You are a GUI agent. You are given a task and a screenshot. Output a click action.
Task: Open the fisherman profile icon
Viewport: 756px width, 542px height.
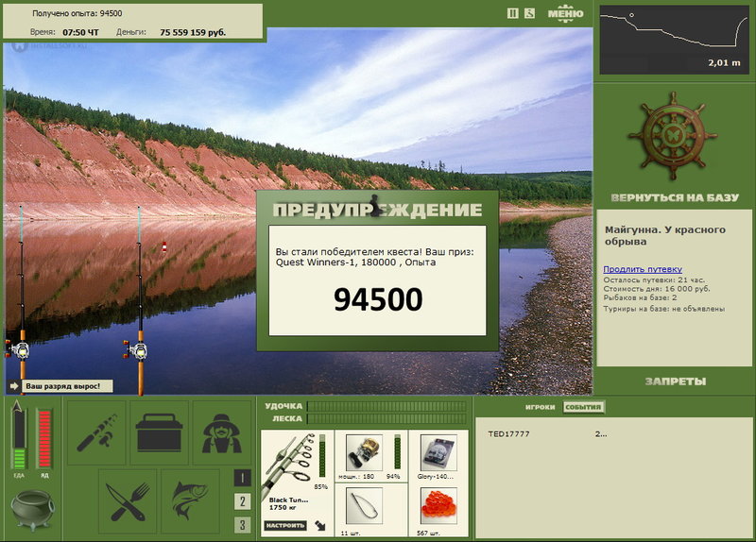(x=222, y=432)
